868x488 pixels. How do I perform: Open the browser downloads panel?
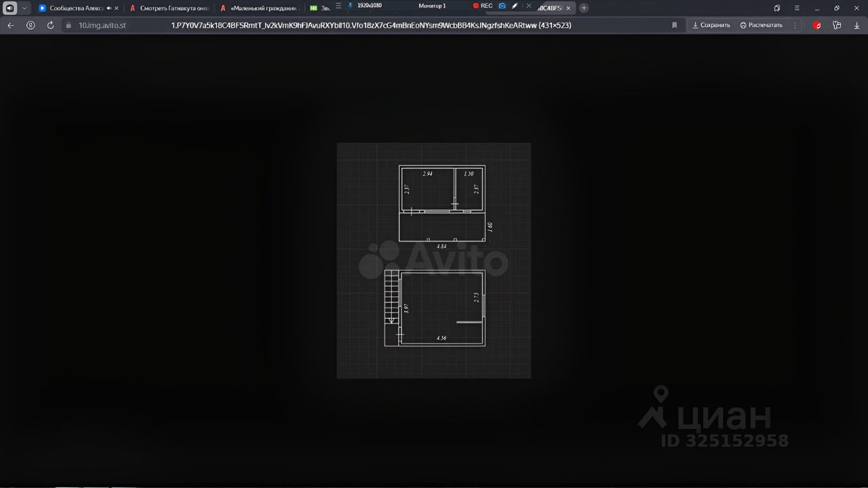point(856,25)
